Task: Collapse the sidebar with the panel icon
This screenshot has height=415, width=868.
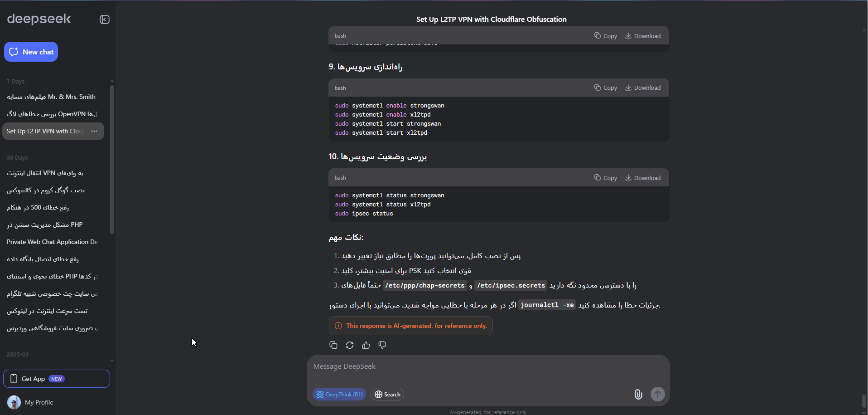Action: click(x=105, y=20)
